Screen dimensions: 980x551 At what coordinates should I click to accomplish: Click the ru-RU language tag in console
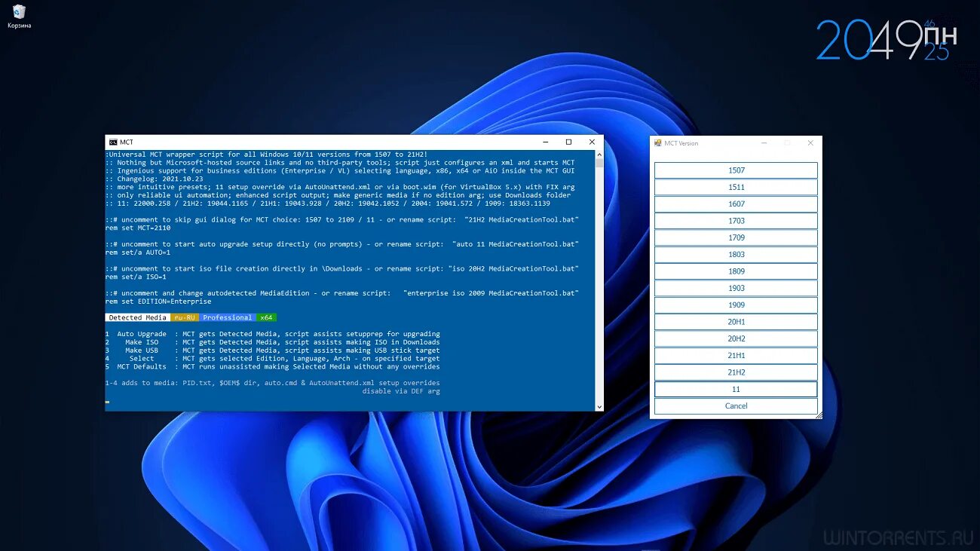pyautogui.click(x=185, y=317)
